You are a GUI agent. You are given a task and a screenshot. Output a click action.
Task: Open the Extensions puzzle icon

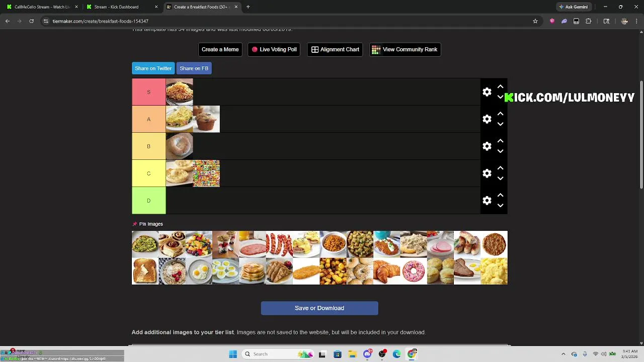pos(588,21)
